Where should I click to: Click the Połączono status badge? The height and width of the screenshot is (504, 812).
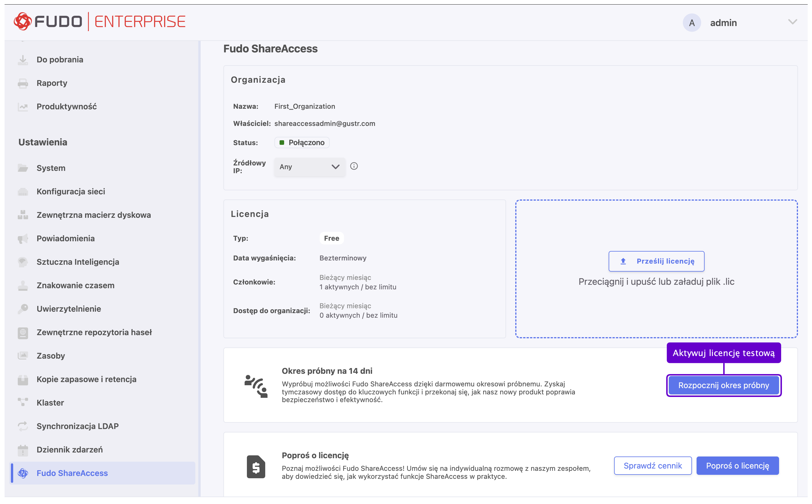click(x=302, y=143)
